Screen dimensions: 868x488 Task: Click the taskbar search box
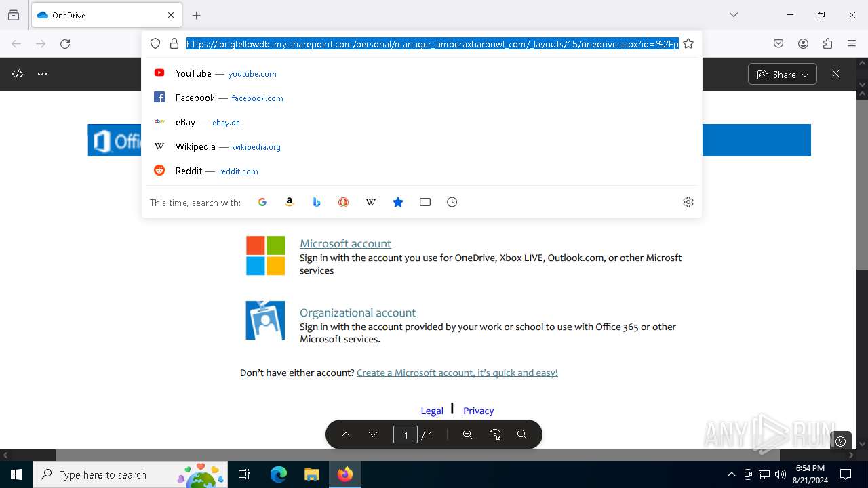[x=130, y=474]
